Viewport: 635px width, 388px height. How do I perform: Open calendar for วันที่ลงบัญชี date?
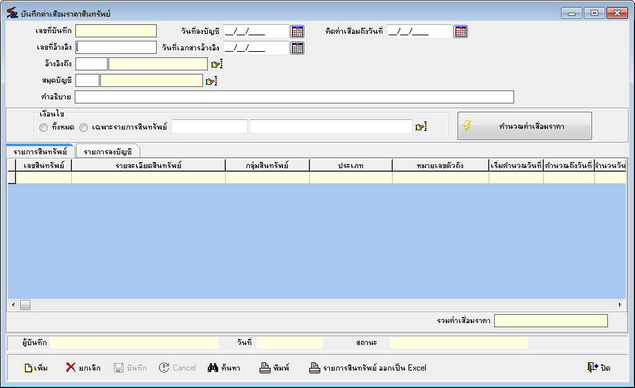tap(297, 31)
